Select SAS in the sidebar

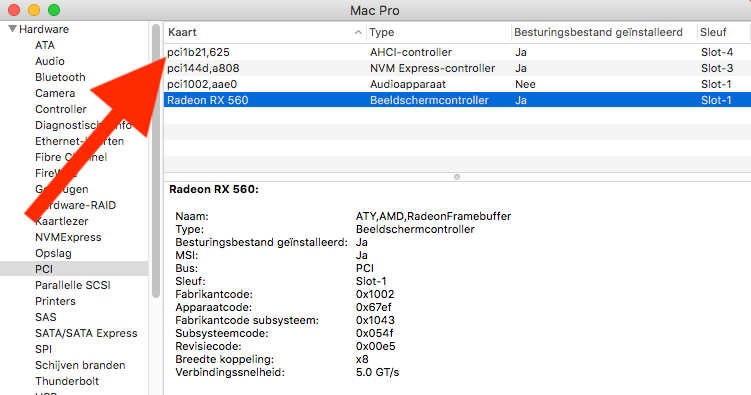pyautogui.click(x=46, y=317)
